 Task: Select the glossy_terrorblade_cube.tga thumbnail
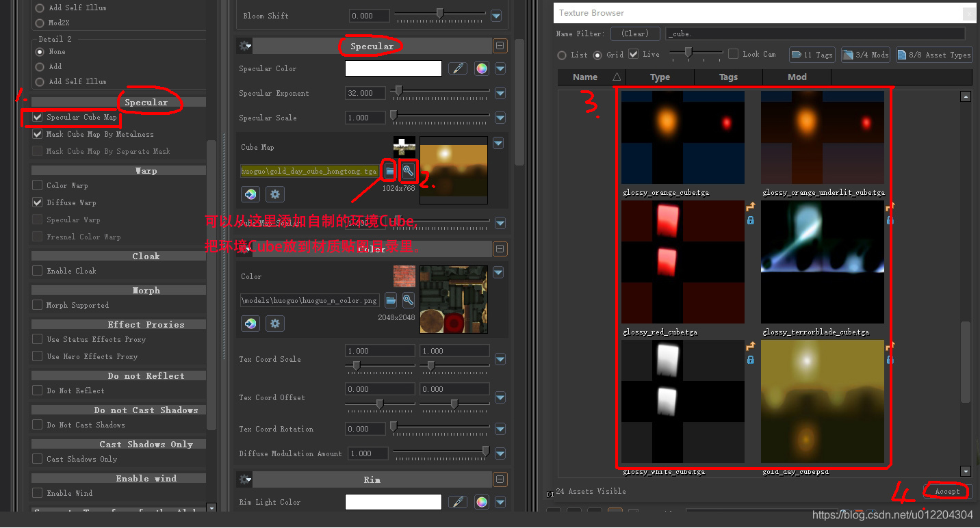coord(823,262)
